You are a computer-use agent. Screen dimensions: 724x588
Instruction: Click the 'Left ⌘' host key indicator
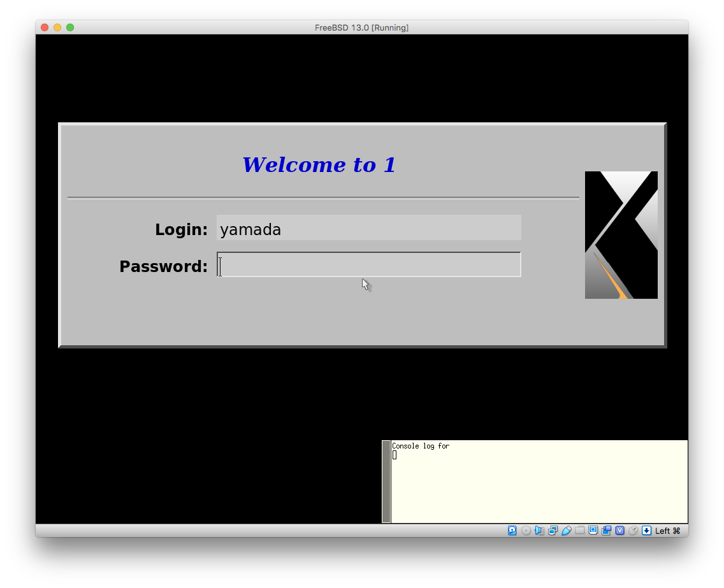[x=668, y=531]
